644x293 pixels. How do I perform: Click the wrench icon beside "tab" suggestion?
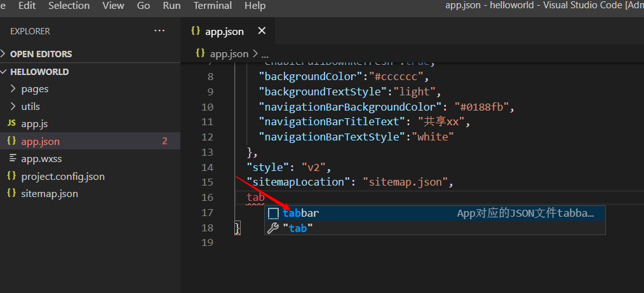point(273,228)
